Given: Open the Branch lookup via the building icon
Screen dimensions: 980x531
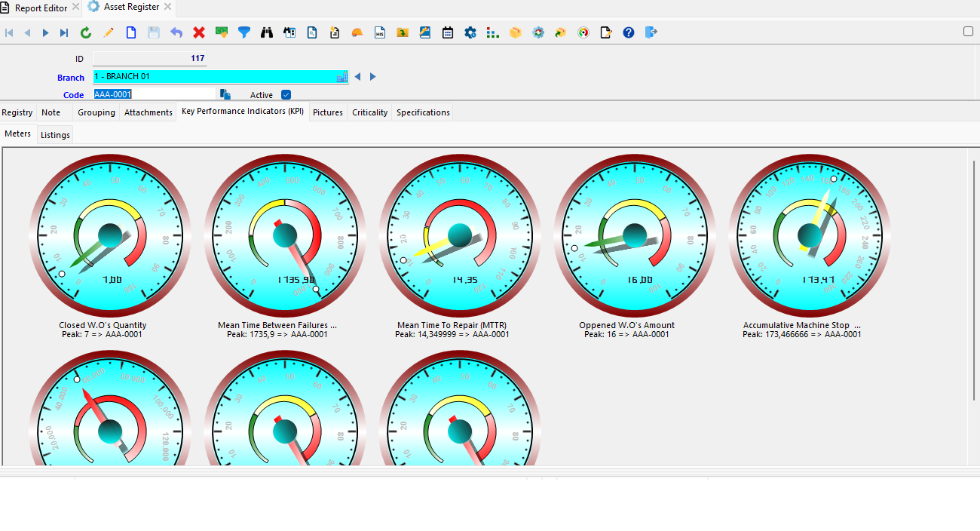Looking at the screenshot, I should coord(341,76).
